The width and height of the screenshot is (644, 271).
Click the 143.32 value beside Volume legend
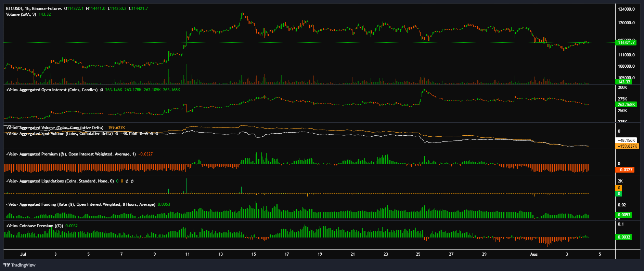click(x=44, y=14)
